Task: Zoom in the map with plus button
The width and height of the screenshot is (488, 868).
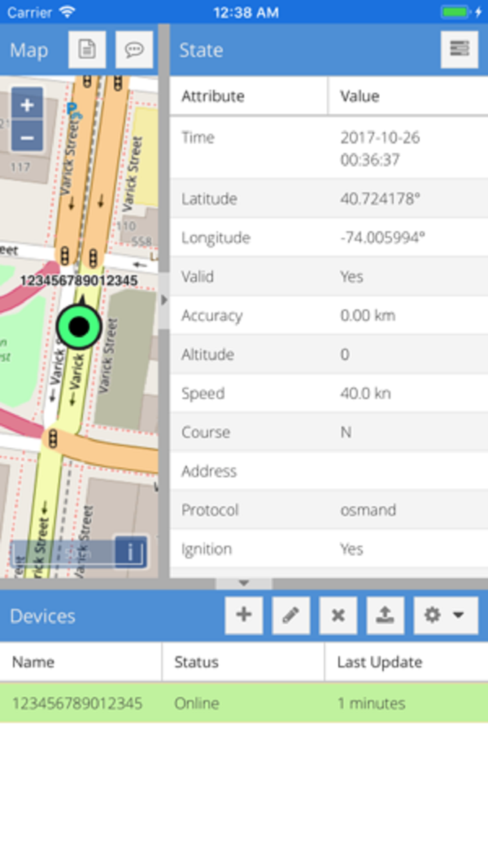Action: (27, 104)
